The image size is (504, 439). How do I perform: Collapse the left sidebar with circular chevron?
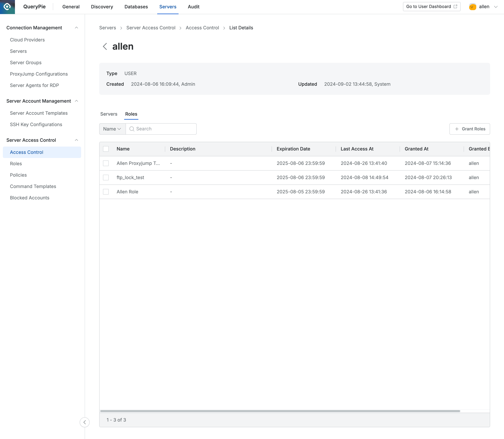click(x=85, y=422)
